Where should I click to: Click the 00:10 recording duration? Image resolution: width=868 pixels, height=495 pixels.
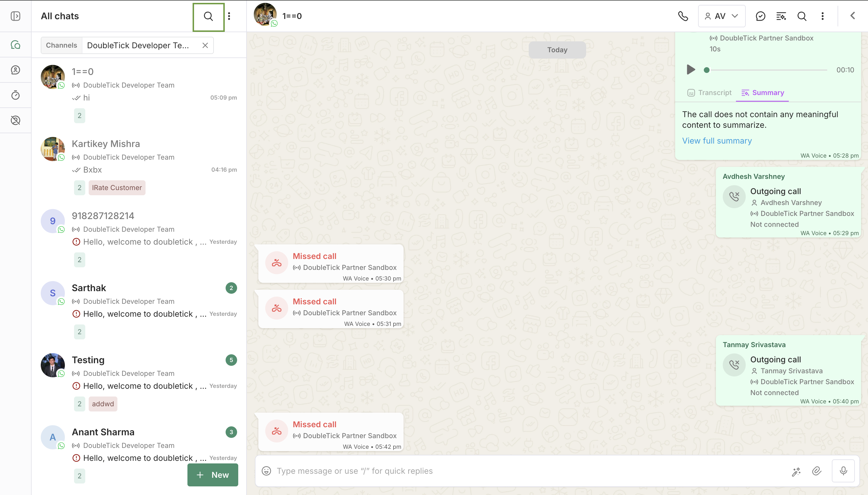(845, 70)
